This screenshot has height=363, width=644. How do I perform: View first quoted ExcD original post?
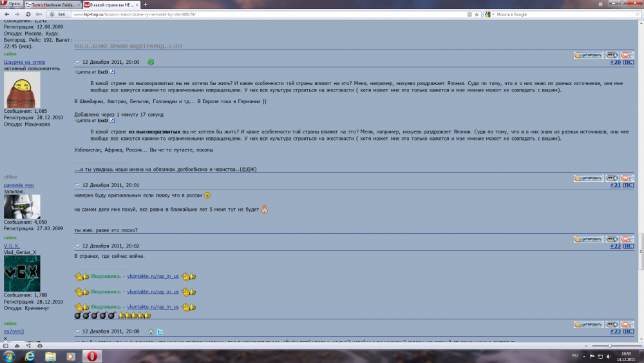[112, 72]
